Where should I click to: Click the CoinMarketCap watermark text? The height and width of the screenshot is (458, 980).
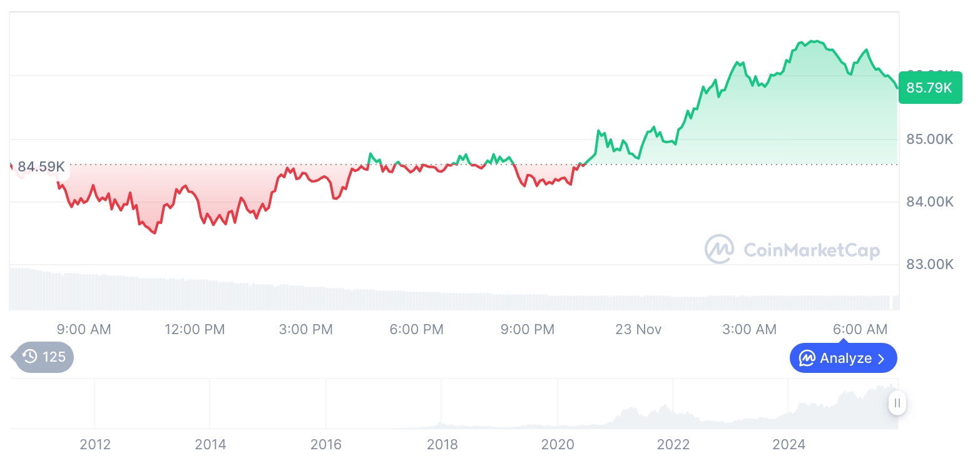(x=811, y=250)
